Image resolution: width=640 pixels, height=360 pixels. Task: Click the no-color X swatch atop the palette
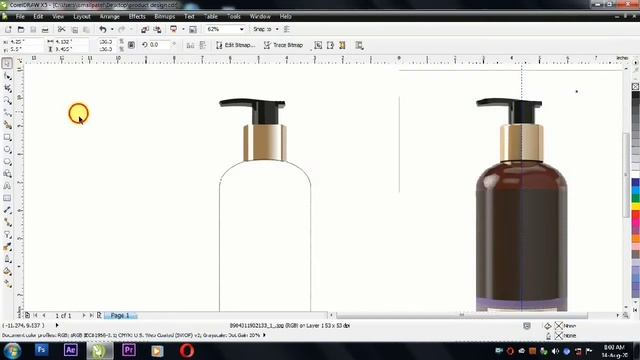point(636,87)
